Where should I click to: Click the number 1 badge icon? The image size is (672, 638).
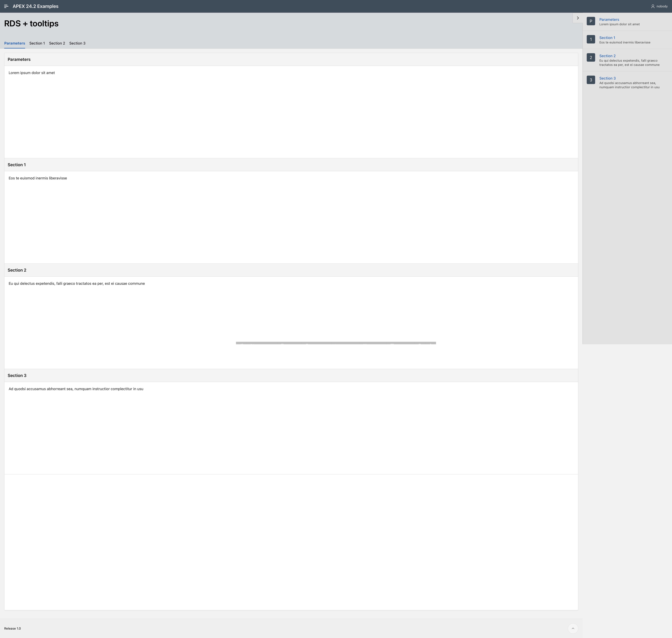coord(591,40)
